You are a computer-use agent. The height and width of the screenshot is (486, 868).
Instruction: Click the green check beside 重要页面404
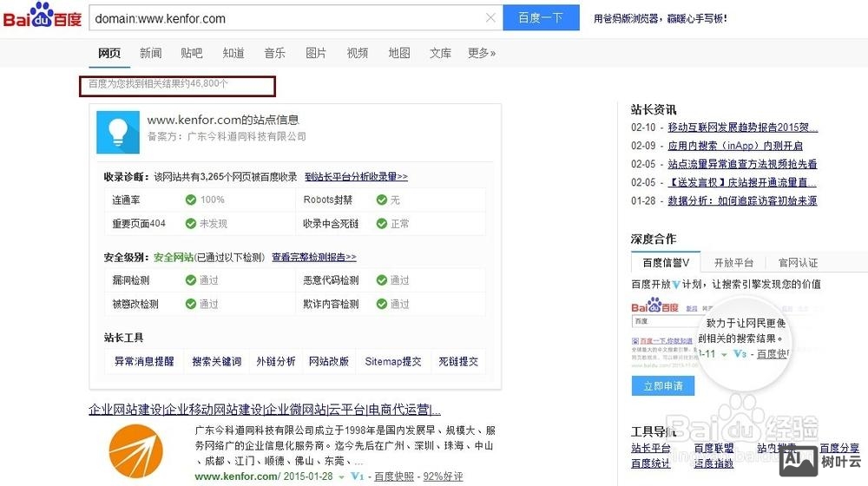tap(191, 224)
